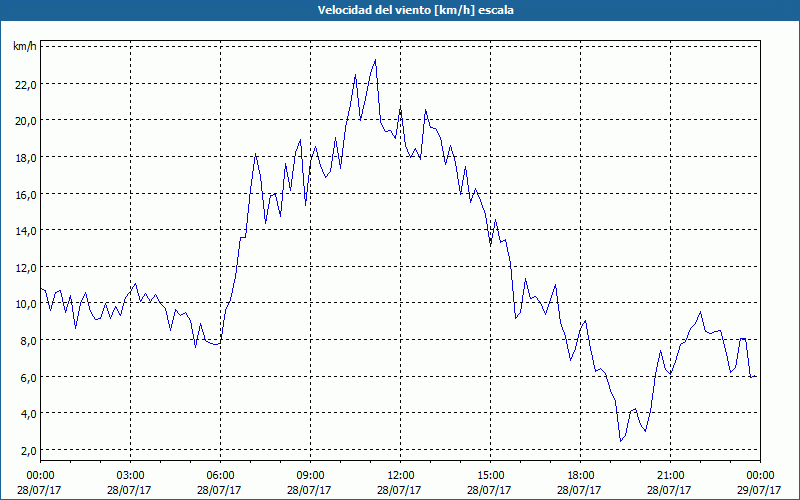Image resolution: width=800 pixels, height=500 pixels.
Task: Click the 12:00 time label
Action: pos(401,476)
